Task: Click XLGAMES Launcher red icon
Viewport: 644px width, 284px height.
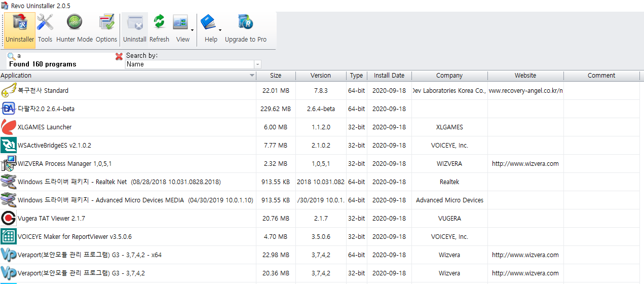Action: point(9,127)
